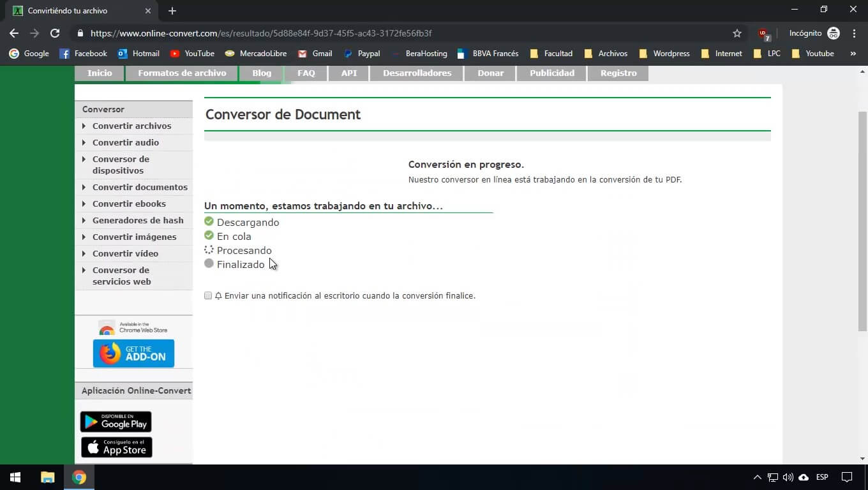Screen dimensions: 868x490
Task: Click the Firefox Get the Add-on button
Action: point(133,353)
